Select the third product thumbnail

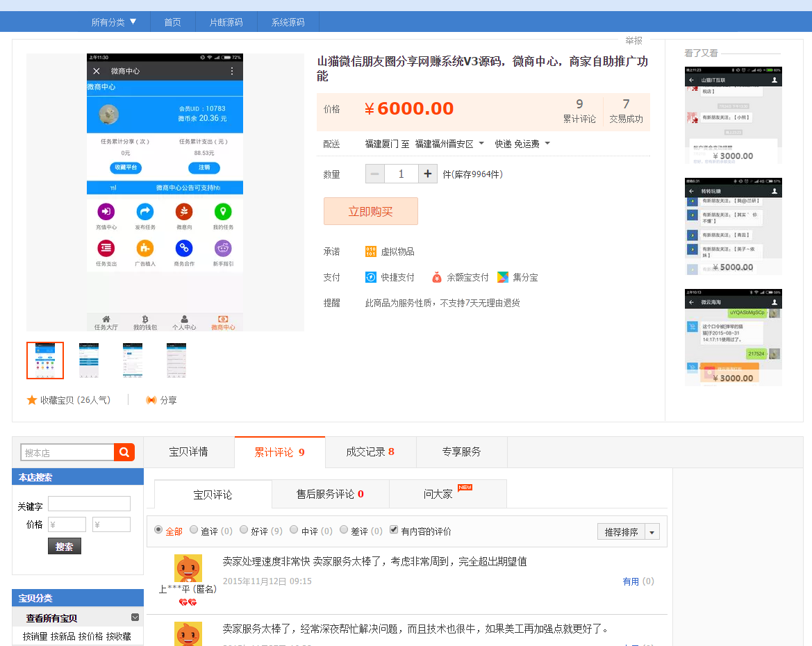click(133, 361)
